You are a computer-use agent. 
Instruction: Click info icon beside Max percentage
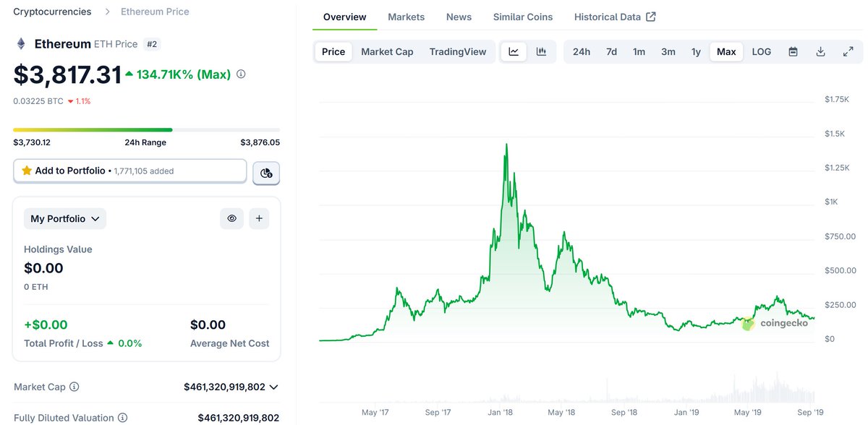point(241,74)
